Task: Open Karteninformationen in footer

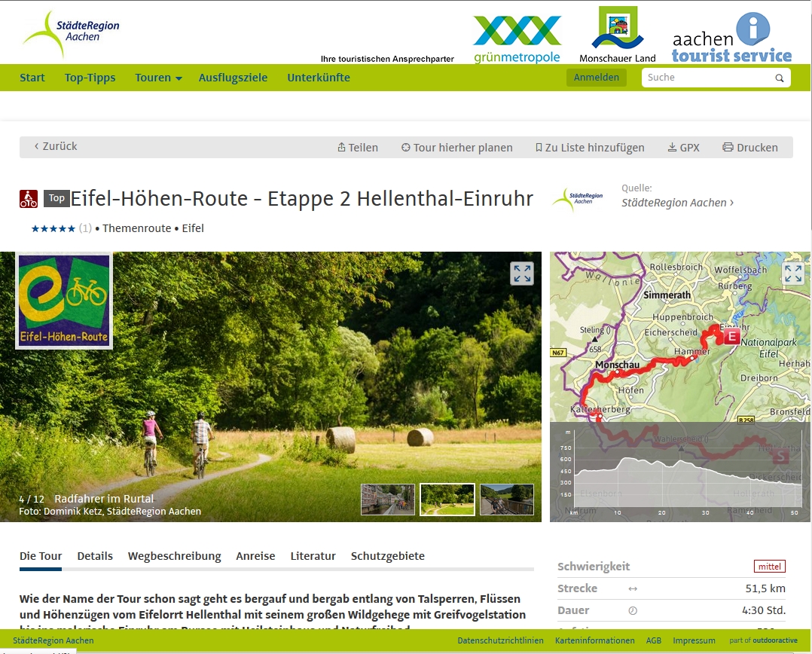Action: 594,640
